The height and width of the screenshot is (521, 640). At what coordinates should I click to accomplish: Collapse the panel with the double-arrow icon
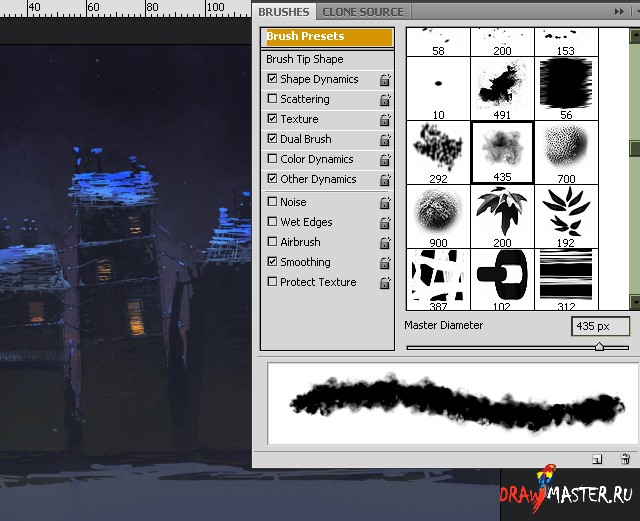pyautogui.click(x=619, y=11)
